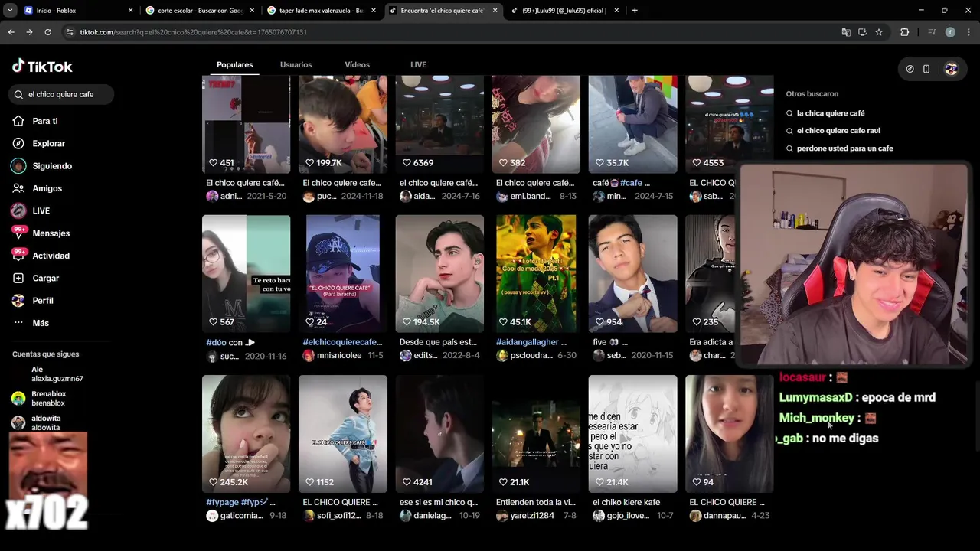The width and height of the screenshot is (980, 551).
Task: Open video thumbnail with 21.4K likes
Action: (632, 434)
